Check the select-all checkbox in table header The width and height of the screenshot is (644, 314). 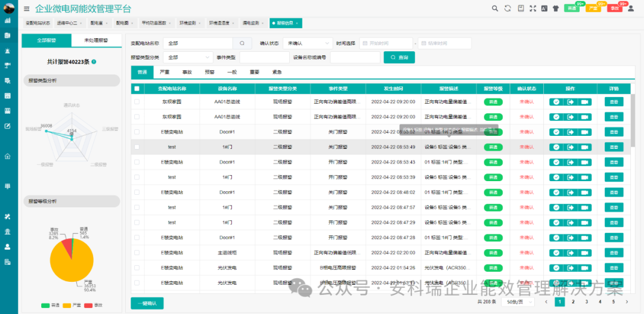[137, 89]
